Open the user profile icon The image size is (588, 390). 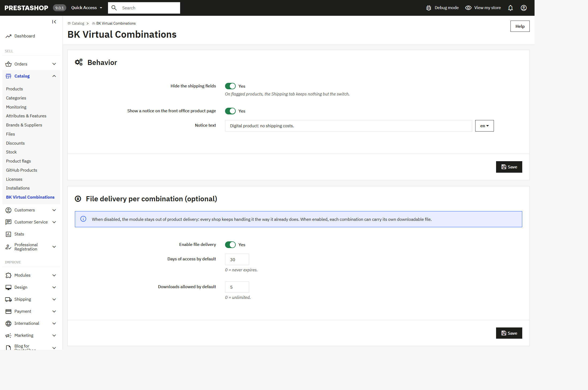tap(524, 8)
